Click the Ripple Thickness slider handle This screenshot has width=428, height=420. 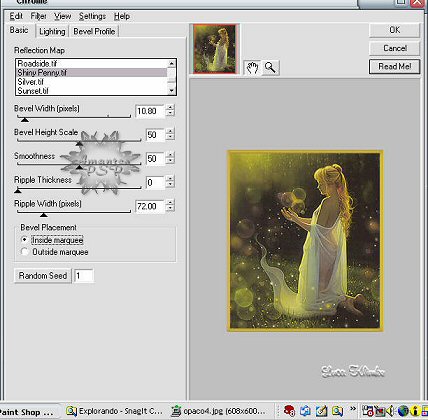[18, 191]
